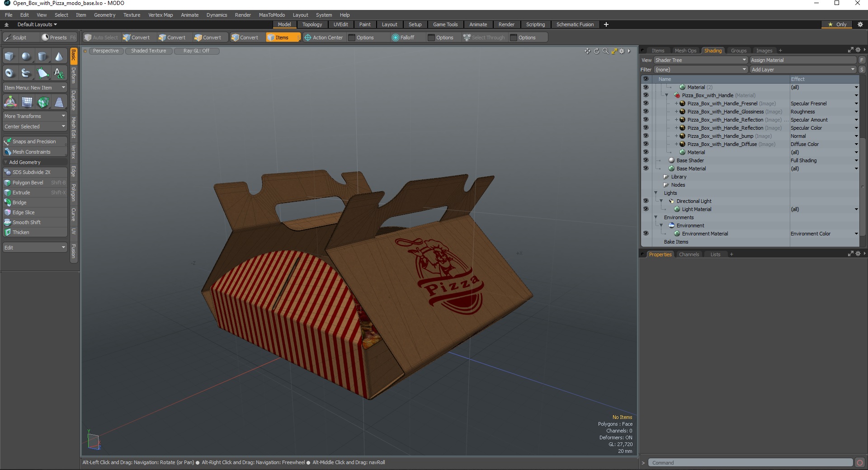
Task: Click the command record button
Action: pyautogui.click(x=860, y=462)
